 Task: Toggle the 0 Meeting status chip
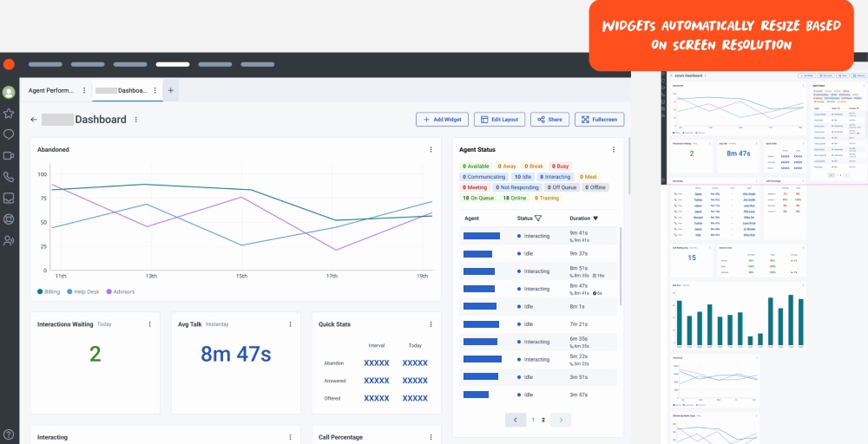[x=475, y=187]
